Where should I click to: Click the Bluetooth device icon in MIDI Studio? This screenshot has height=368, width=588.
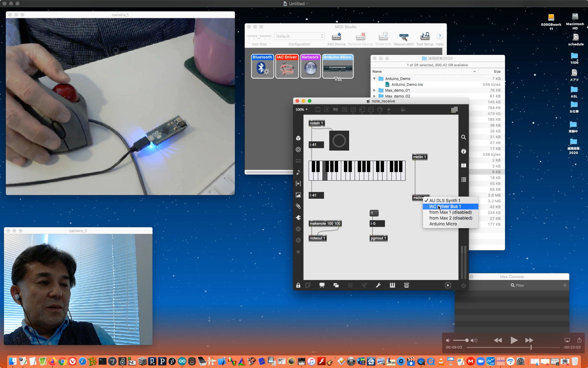click(x=262, y=67)
